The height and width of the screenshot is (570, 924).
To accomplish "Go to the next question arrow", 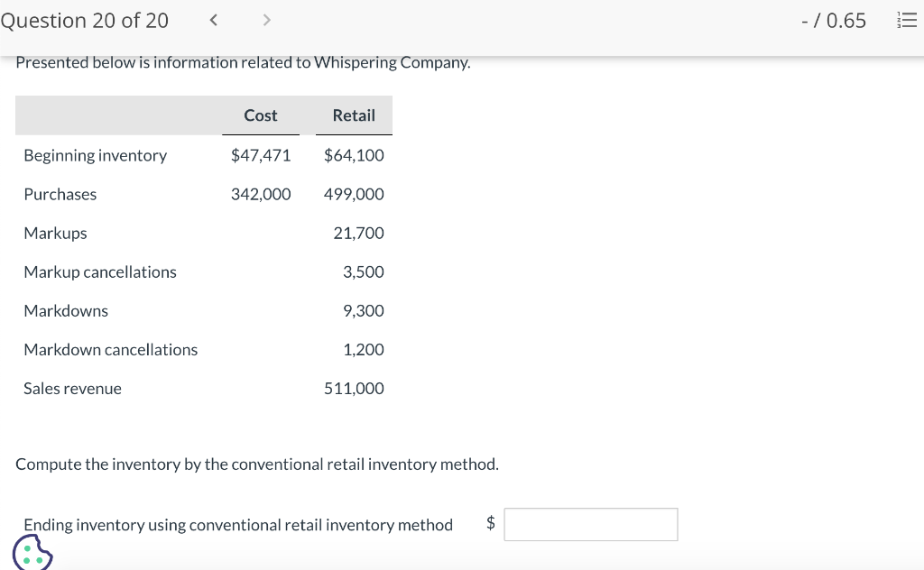I will [x=266, y=20].
